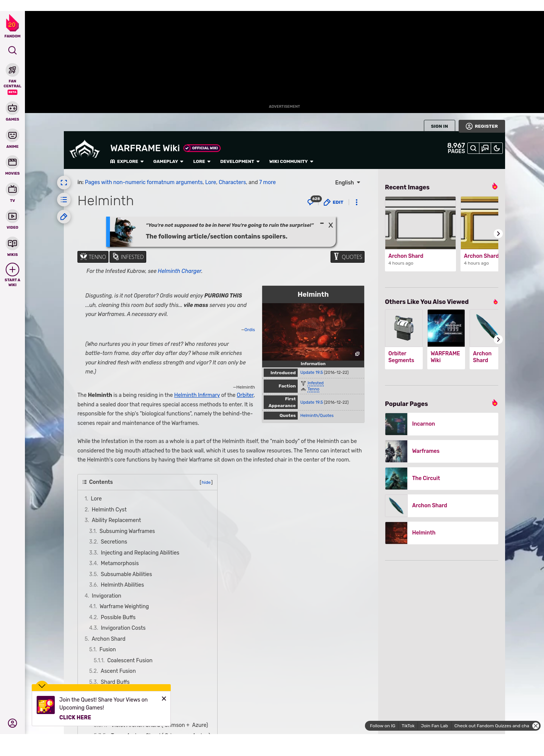Open the QUOTES tab
The image size is (544, 756).
[348, 257]
